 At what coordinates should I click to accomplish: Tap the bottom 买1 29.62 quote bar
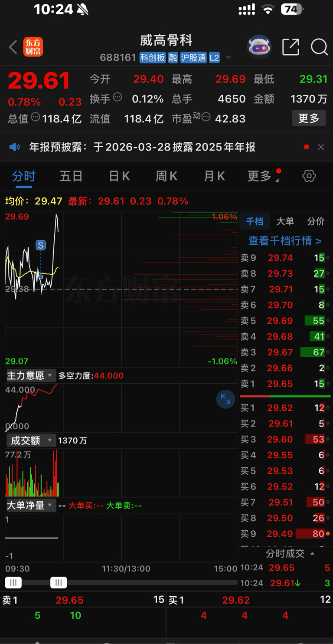tap(250, 600)
